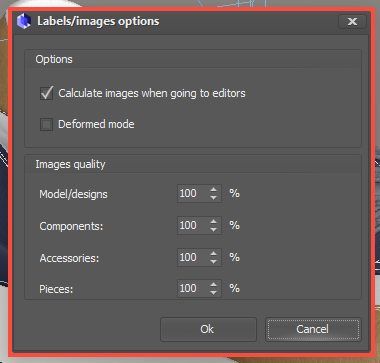
Task: Click the Cancel button
Action: point(313,329)
